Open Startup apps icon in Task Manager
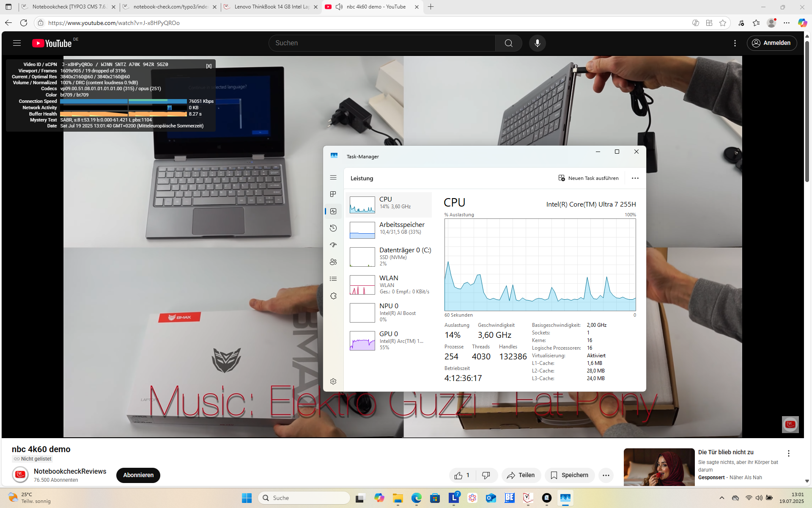Image resolution: width=812 pixels, height=508 pixels. tap(333, 245)
